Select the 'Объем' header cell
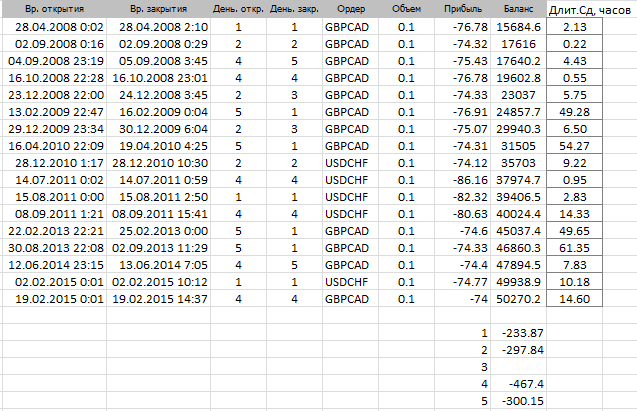Viewport: 637px width, 411px height. (x=407, y=9)
